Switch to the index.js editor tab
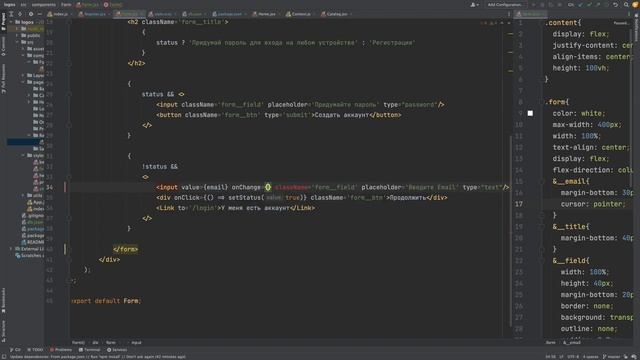 [59, 14]
